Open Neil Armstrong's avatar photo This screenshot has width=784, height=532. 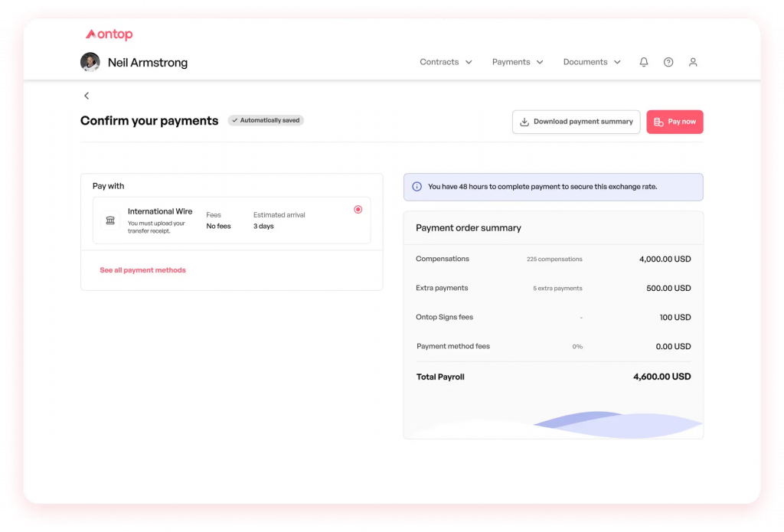click(x=90, y=62)
